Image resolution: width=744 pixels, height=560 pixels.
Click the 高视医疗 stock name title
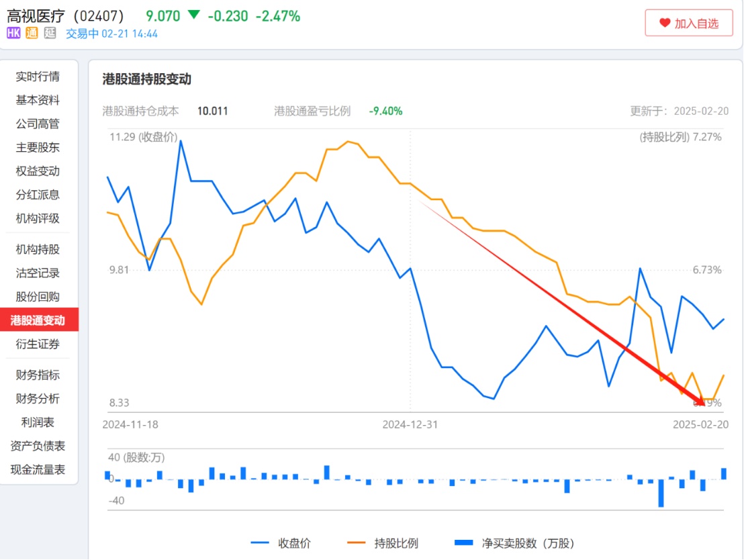tap(36, 15)
